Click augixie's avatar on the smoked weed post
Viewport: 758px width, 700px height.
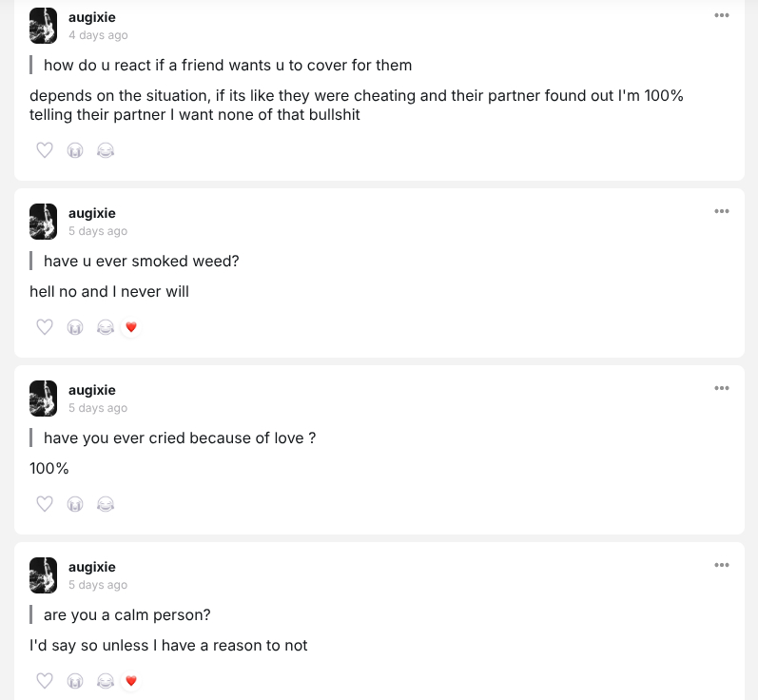pos(44,221)
